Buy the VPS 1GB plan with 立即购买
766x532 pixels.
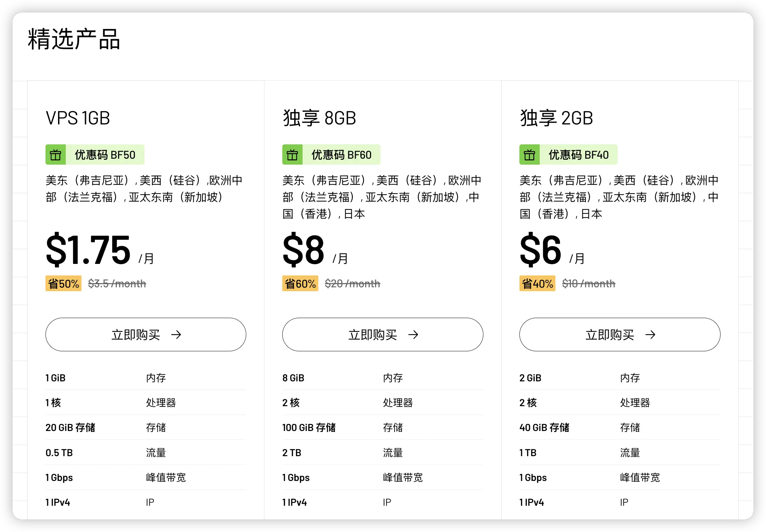pyautogui.click(x=146, y=335)
